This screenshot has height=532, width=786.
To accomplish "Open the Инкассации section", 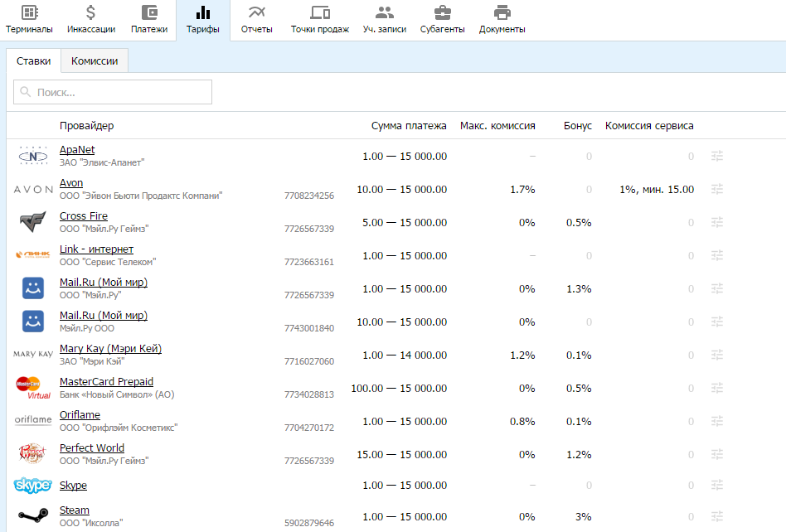I will [90, 20].
